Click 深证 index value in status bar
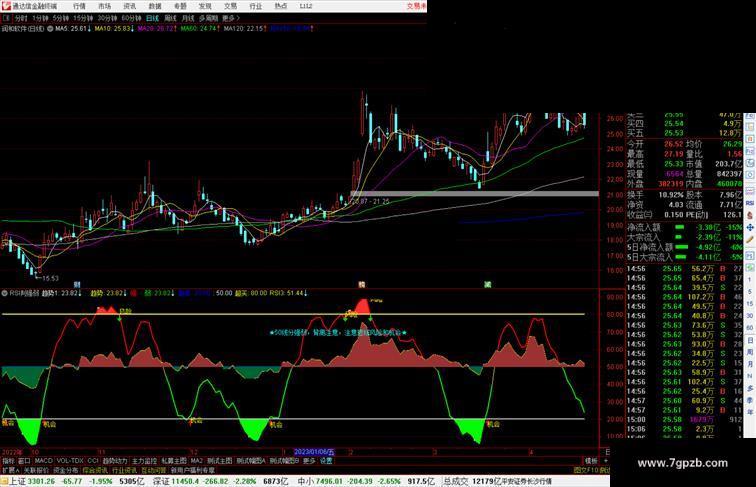This screenshot has width=756, height=487. [186, 481]
